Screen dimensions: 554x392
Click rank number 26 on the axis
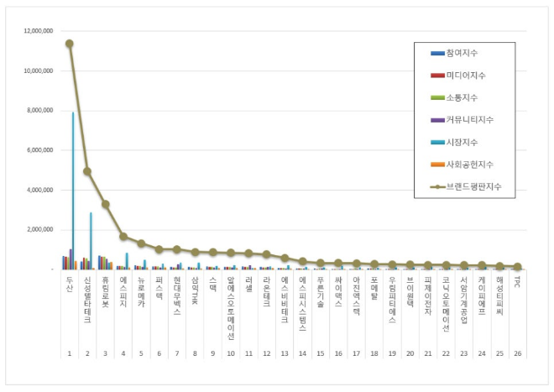(x=517, y=354)
